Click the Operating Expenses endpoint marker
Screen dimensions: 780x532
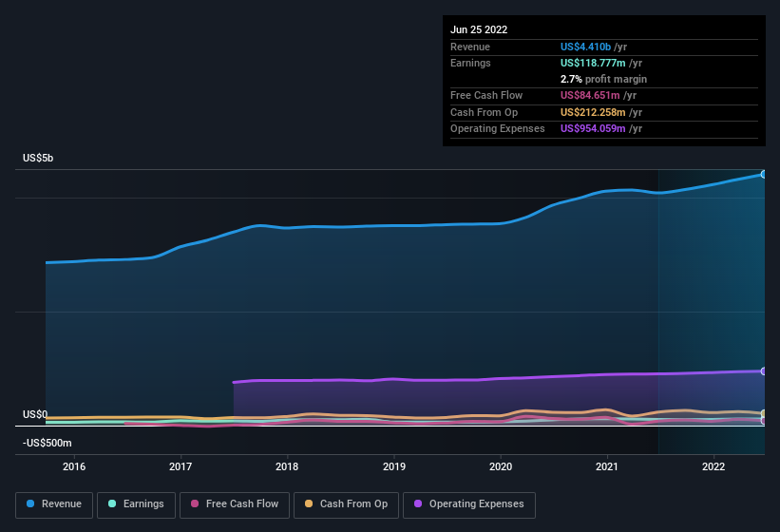[763, 371]
